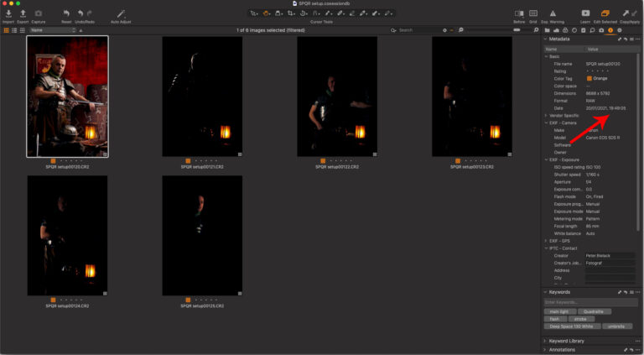The image size is (644, 355).
Task: Click the Reset adjustments icon
Action: [x=66, y=13]
